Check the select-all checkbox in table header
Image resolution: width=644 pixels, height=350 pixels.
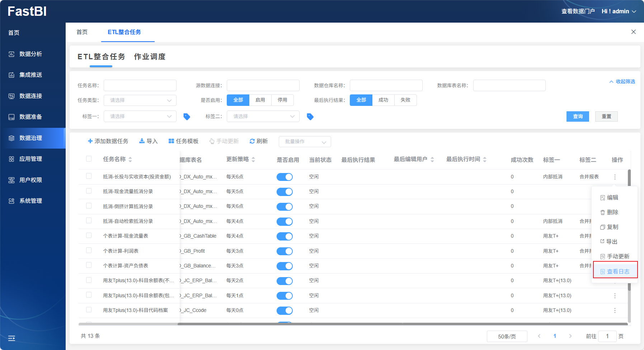point(89,159)
